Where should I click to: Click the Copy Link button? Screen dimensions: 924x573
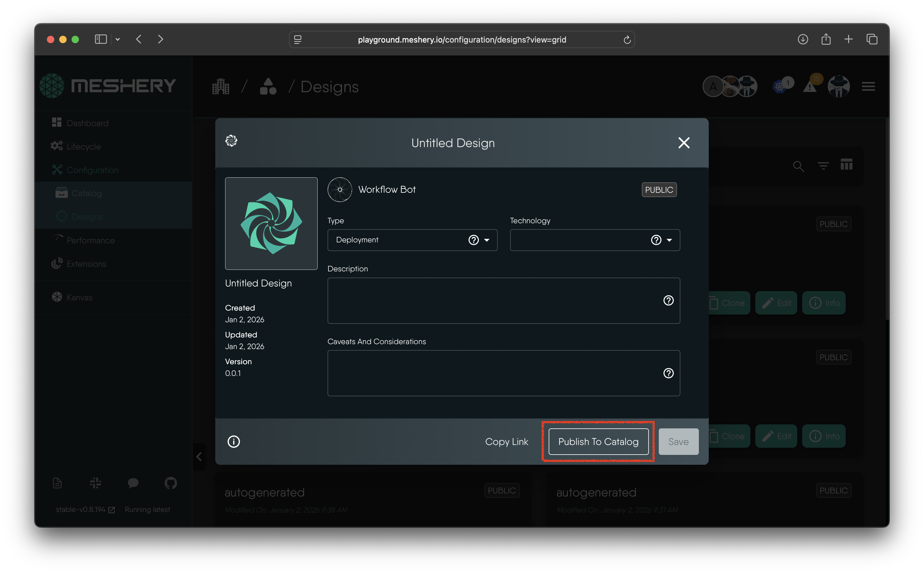point(506,442)
